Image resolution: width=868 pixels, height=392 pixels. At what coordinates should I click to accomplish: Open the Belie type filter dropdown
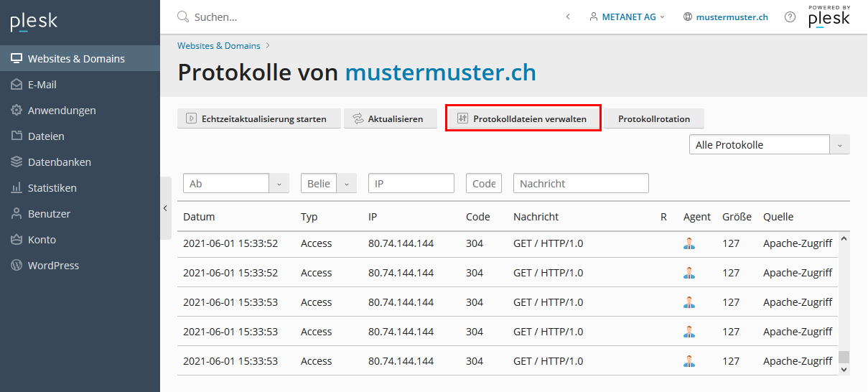coord(347,184)
